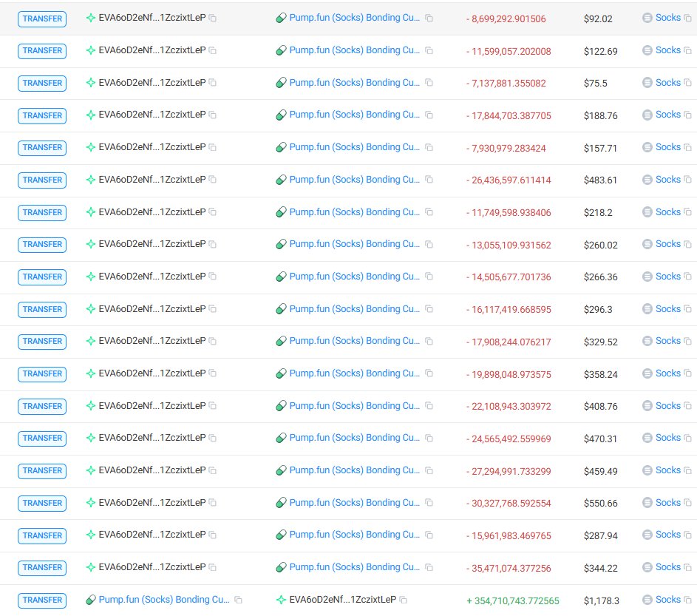Select amount -19,898,048.973575
The width and height of the screenshot is (697, 616).
point(509,374)
